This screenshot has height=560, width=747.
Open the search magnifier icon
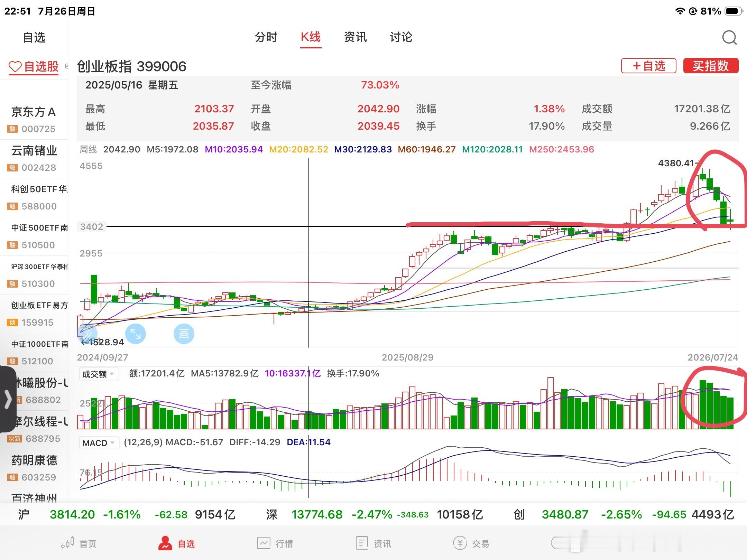point(729,37)
